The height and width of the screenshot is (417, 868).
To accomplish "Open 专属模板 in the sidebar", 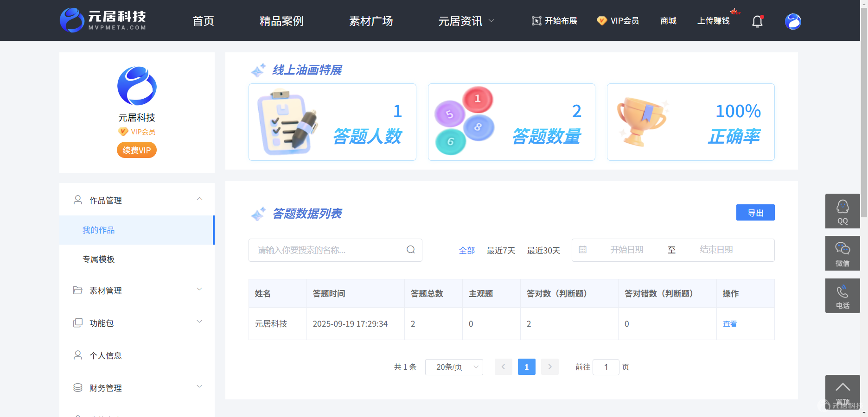I will click(x=98, y=259).
